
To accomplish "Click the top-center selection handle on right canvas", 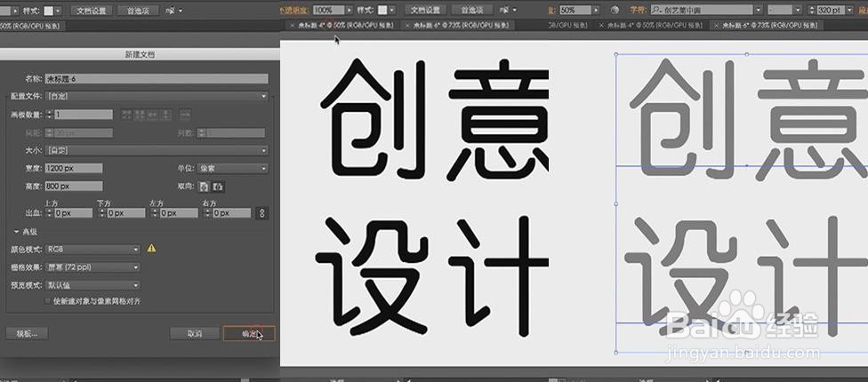I will 747,54.
